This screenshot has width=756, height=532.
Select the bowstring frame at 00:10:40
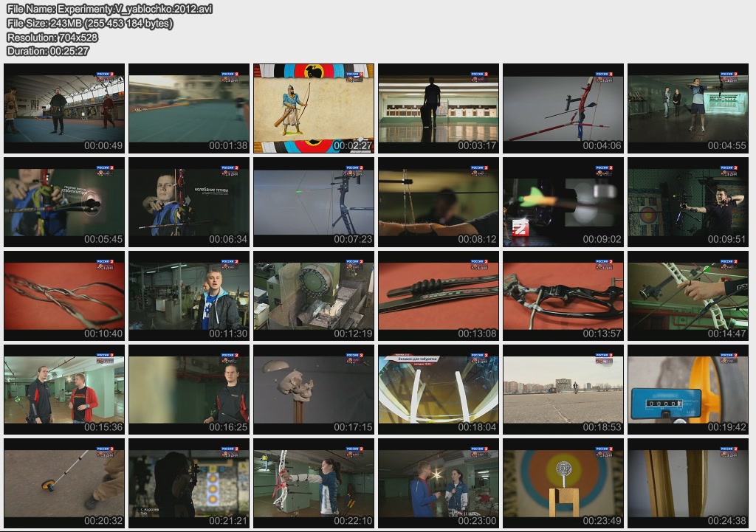(x=64, y=296)
